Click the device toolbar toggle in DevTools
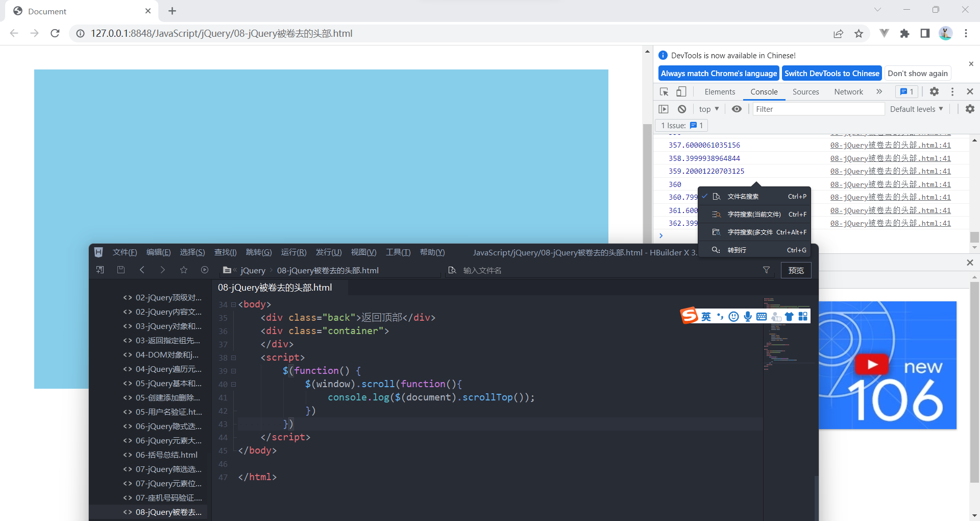The image size is (980, 521). tap(681, 91)
